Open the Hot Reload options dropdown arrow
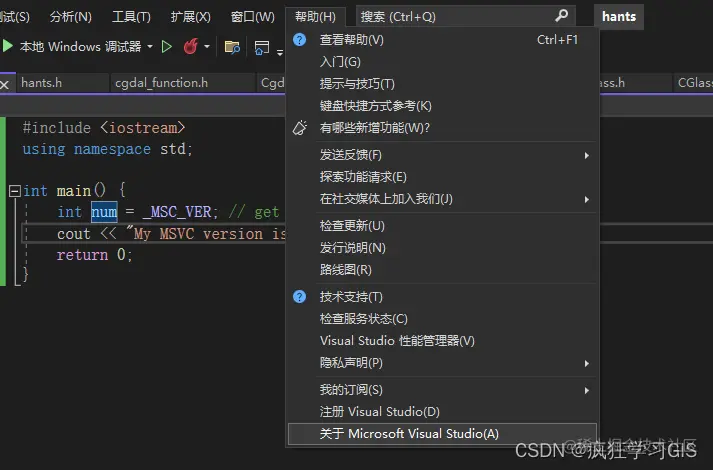This screenshot has height=470, width=713. [207, 46]
